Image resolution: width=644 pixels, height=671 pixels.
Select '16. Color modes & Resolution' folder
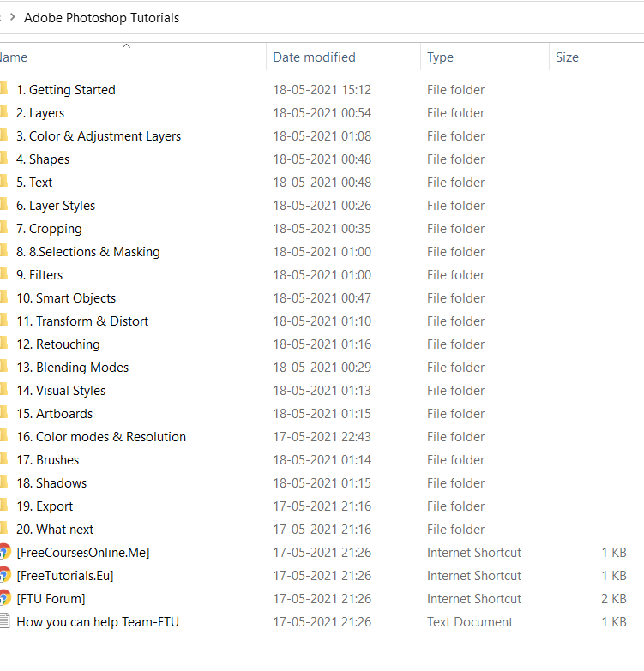pos(101,436)
